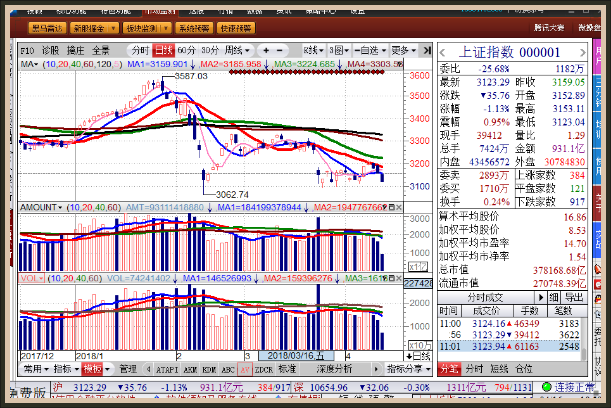
Task: Open 自选 dropdown
Action: coord(370,50)
